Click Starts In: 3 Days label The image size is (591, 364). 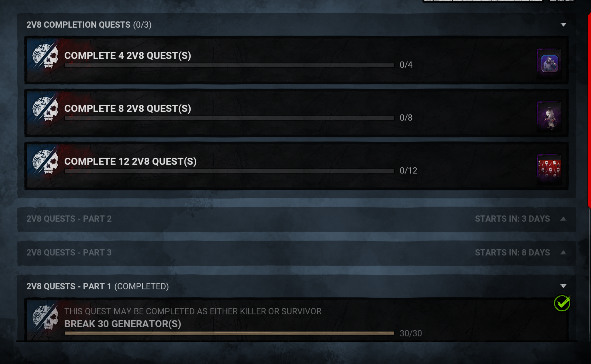[512, 219]
